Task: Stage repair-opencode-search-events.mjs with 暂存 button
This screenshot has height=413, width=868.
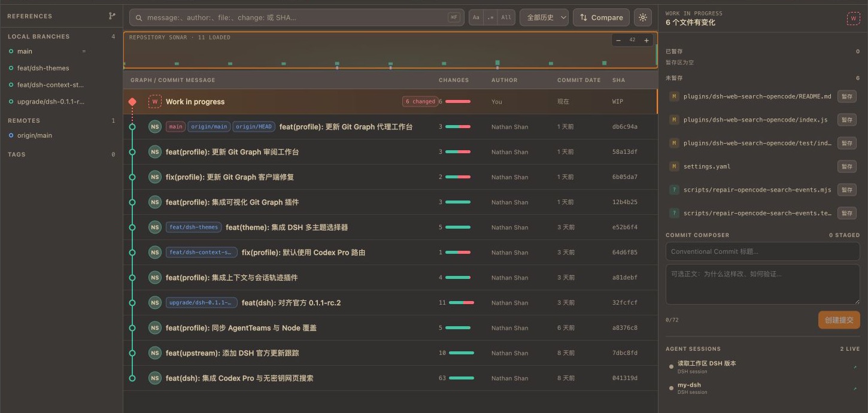Action: coord(846,190)
